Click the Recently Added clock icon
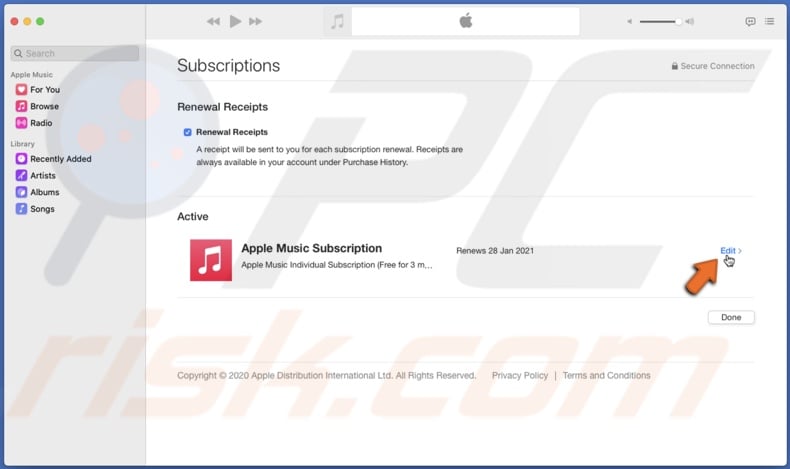The image size is (790, 469). pos(21,159)
